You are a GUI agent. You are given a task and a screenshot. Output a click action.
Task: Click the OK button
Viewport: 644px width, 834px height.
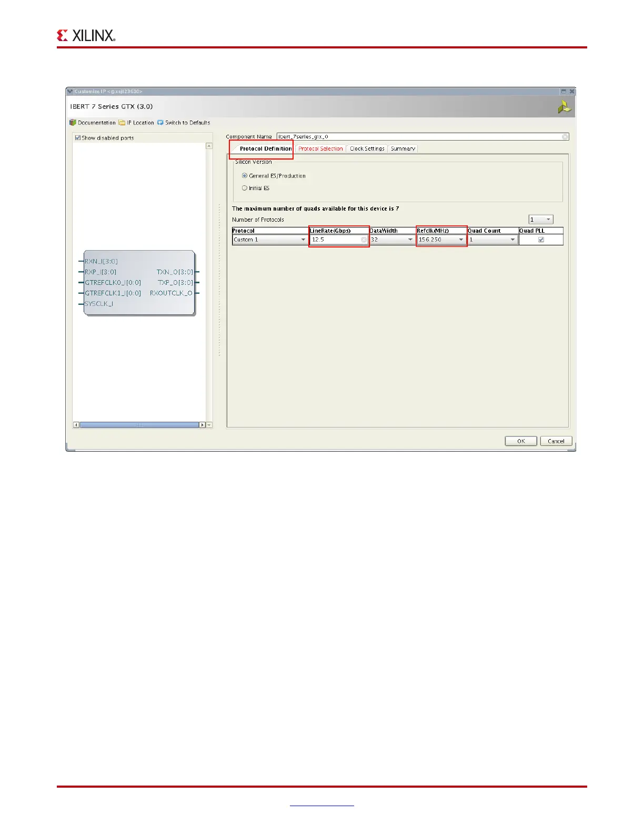point(521,441)
